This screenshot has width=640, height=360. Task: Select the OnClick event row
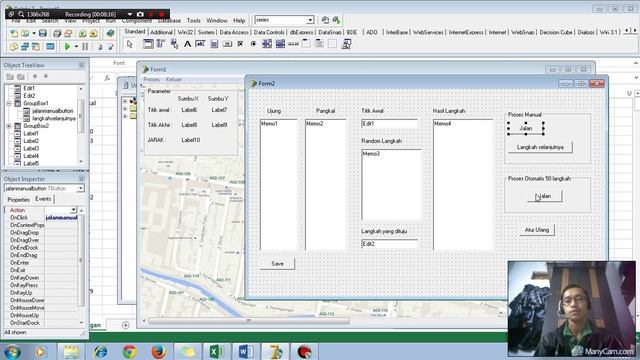click(41, 218)
